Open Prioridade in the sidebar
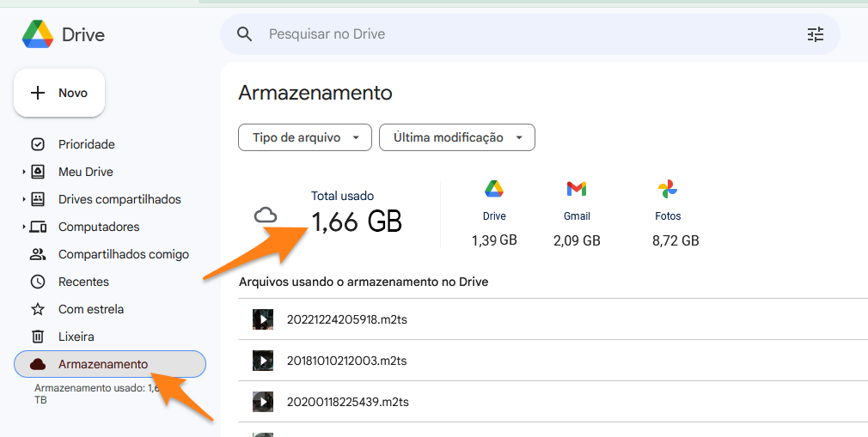868x437 pixels. click(86, 144)
